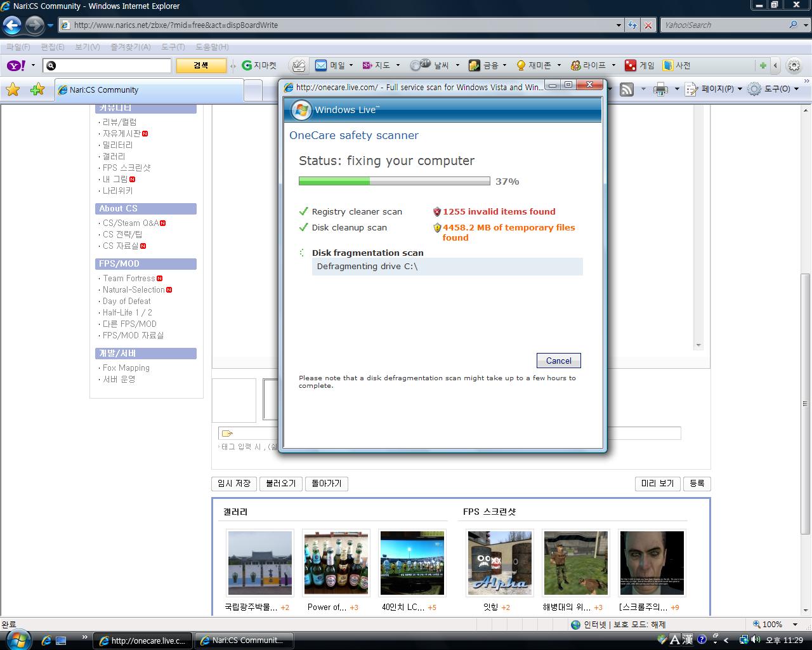
Task: Click the 불러오기 button
Action: pos(281,484)
